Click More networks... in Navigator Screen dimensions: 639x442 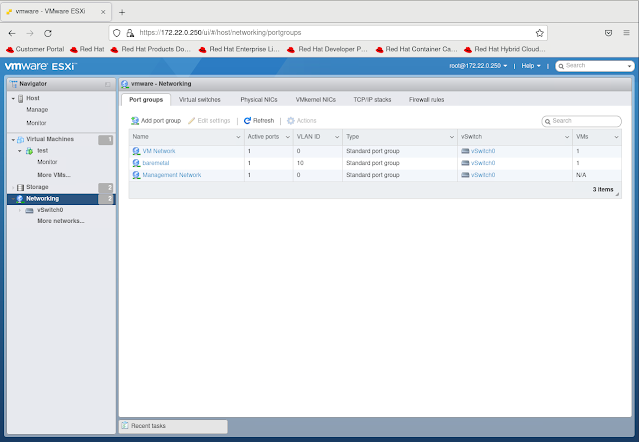[x=61, y=221]
